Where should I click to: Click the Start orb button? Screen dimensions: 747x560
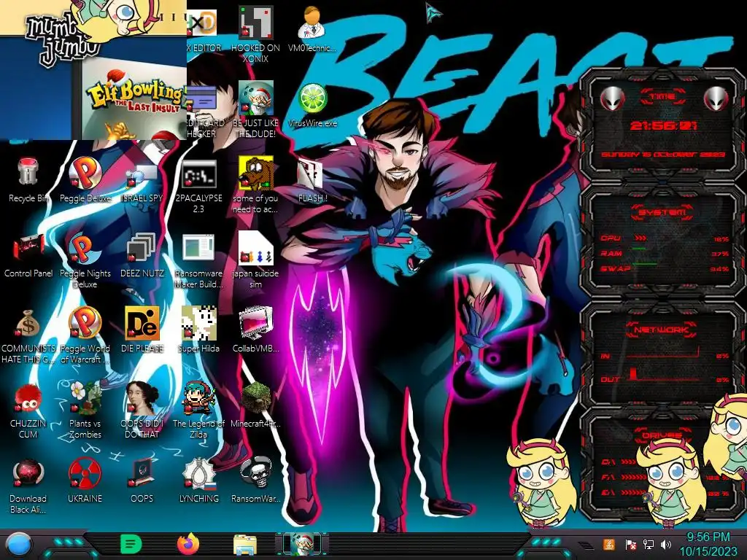(x=19, y=545)
